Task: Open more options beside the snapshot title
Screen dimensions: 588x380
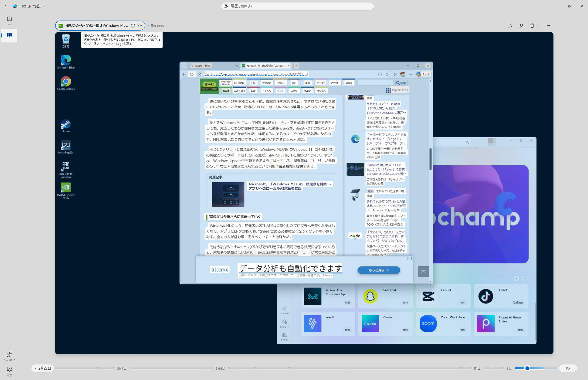Action: [140, 26]
